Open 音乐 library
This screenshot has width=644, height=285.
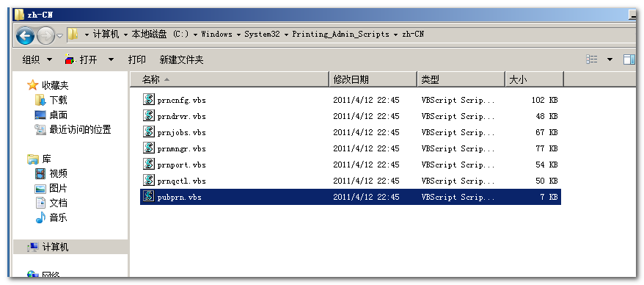[x=58, y=218]
